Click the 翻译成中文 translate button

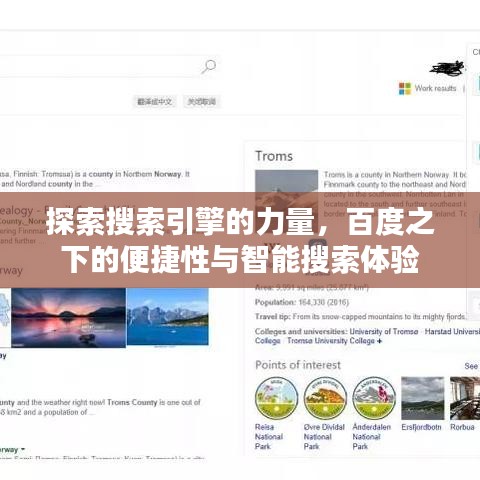[155, 101]
